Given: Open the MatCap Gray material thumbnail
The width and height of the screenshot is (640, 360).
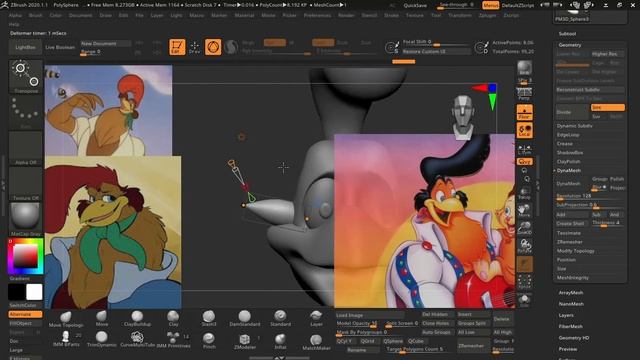Looking at the screenshot, I should pyautogui.click(x=25, y=220).
